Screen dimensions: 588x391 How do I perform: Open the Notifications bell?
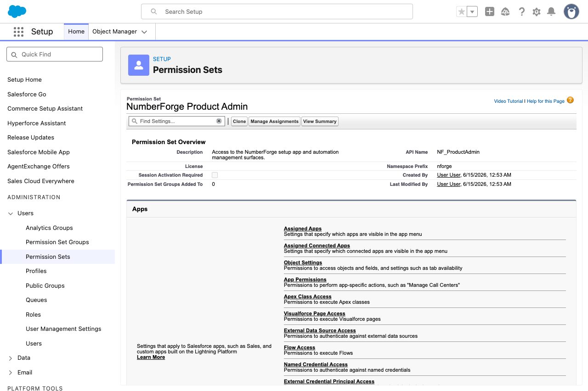coord(552,12)
